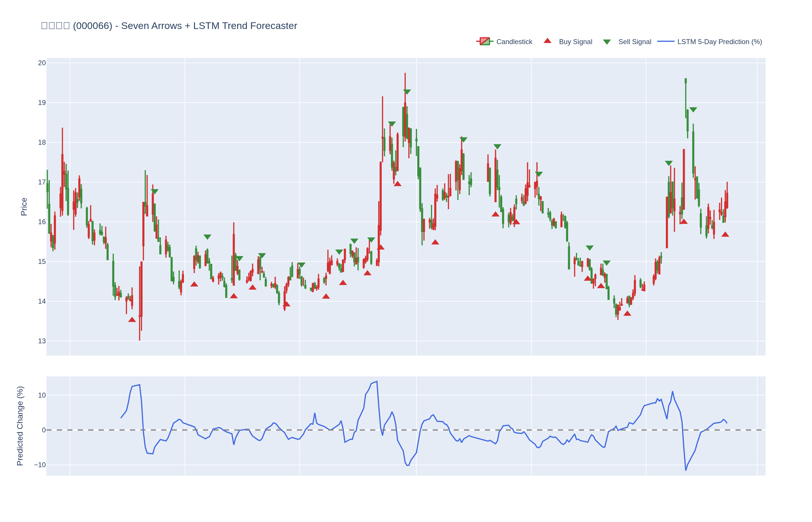Click the 20 tick label on Price axis
The width and height of the screenshot is (812, 522).
(42, 63)
